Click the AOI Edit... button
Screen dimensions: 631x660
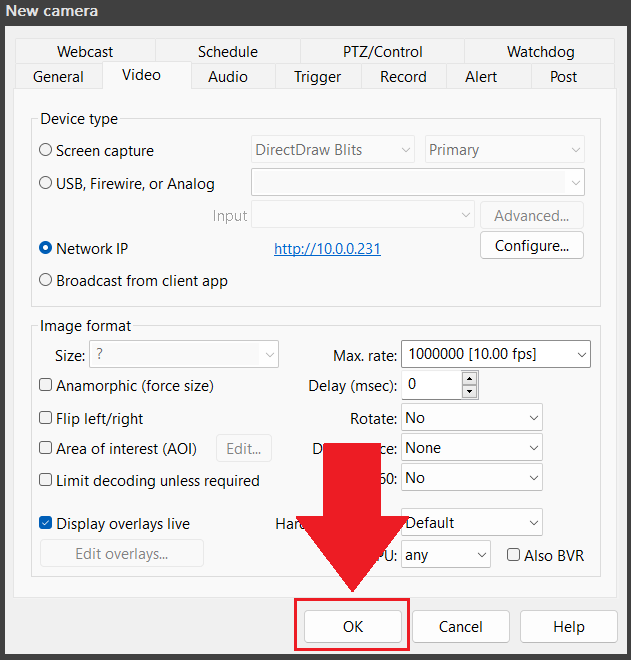(x=244, y=448)
